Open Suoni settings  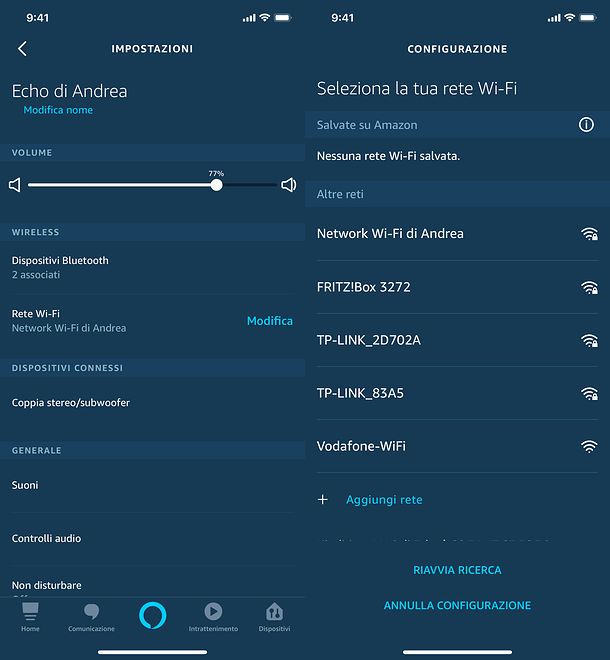pos(152,485)
